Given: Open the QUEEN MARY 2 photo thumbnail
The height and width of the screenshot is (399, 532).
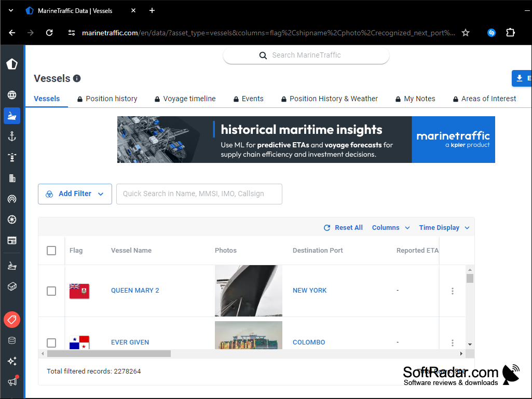Looking at the screenshot, I should pyautogui.click(x=249, y=291).
